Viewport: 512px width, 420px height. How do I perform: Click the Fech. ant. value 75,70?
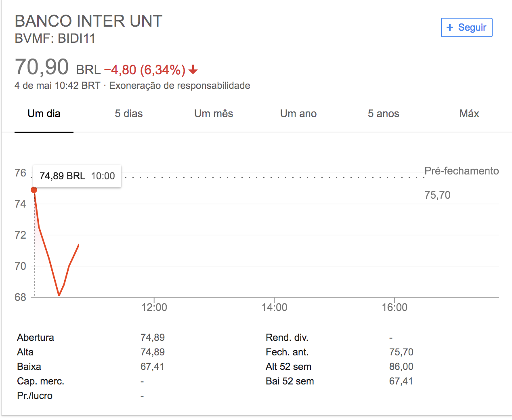[x=401, y=352]
